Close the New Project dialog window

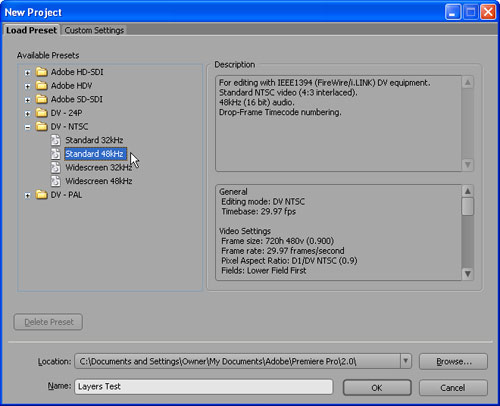point(488,12)
